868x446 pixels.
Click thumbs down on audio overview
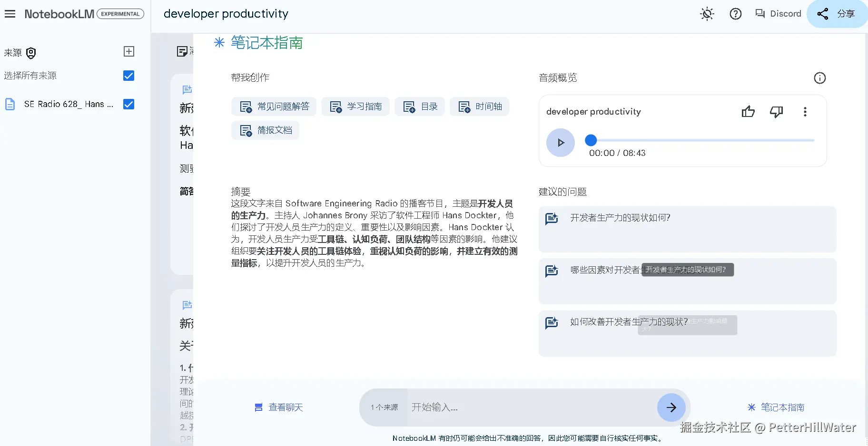pyautogui.click(x=777, y=112)
